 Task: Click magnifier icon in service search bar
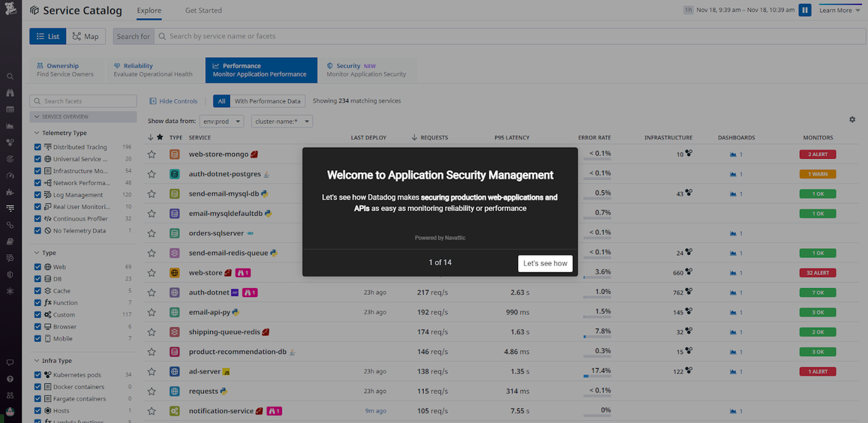tap(162, 36)
